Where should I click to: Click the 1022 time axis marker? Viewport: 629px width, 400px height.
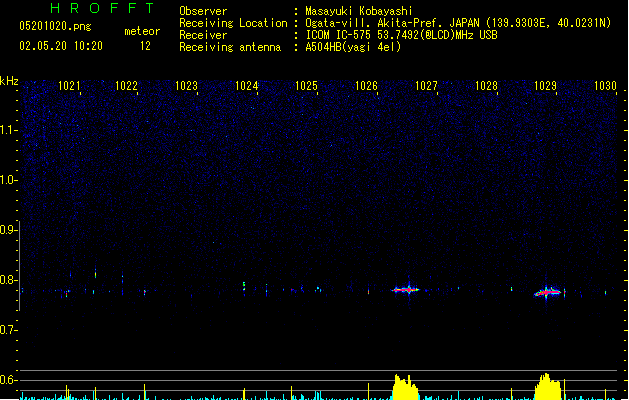point(126,86)
